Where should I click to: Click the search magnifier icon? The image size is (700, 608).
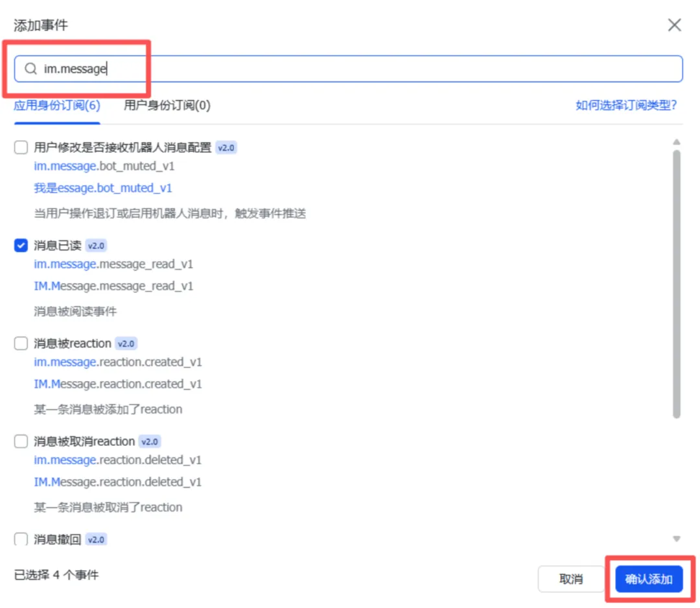(30, 69)
